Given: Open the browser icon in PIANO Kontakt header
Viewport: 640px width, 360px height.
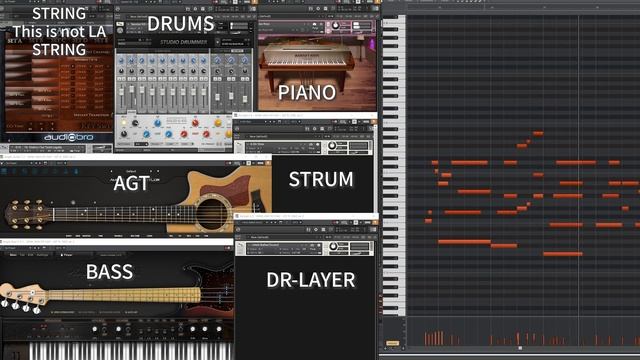Looking at the screenshot, I should coord(311,8).
